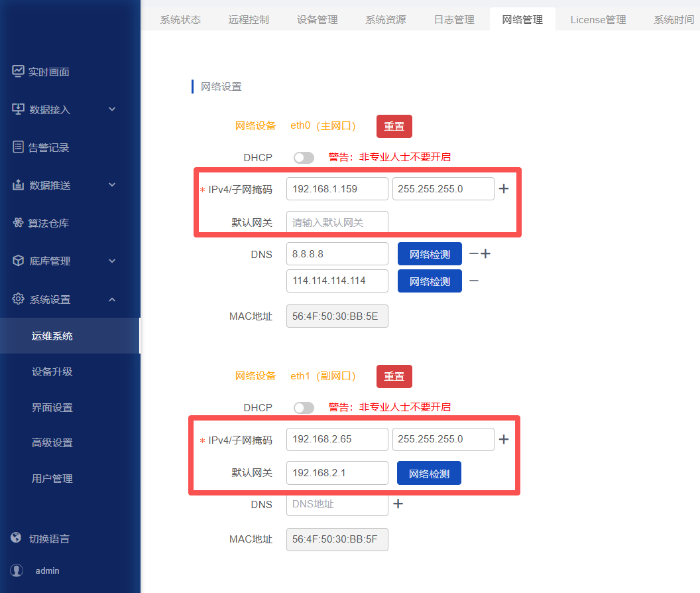Click the 切换语言 globe icon
The height and width of the screenshot is (593, 700).
(x=17, y=538)
